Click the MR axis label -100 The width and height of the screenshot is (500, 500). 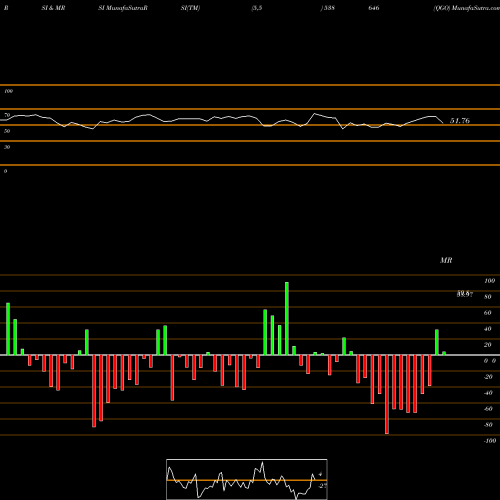[490, 441]
